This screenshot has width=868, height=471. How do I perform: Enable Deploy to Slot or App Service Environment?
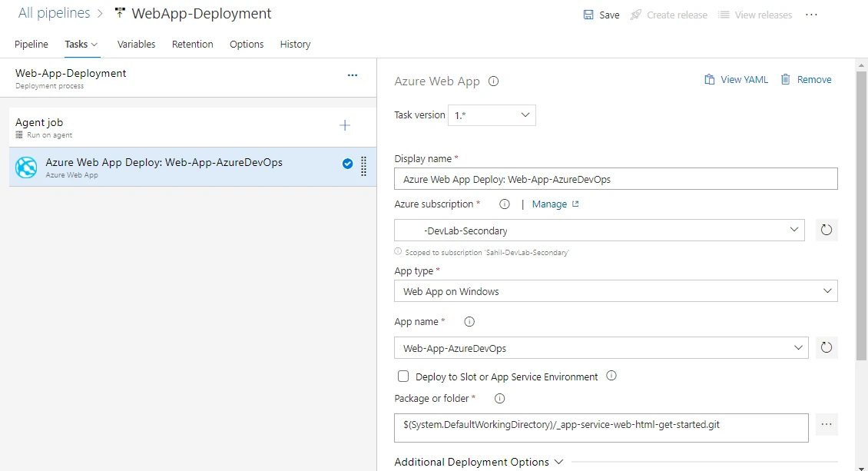tap(403, 376)
